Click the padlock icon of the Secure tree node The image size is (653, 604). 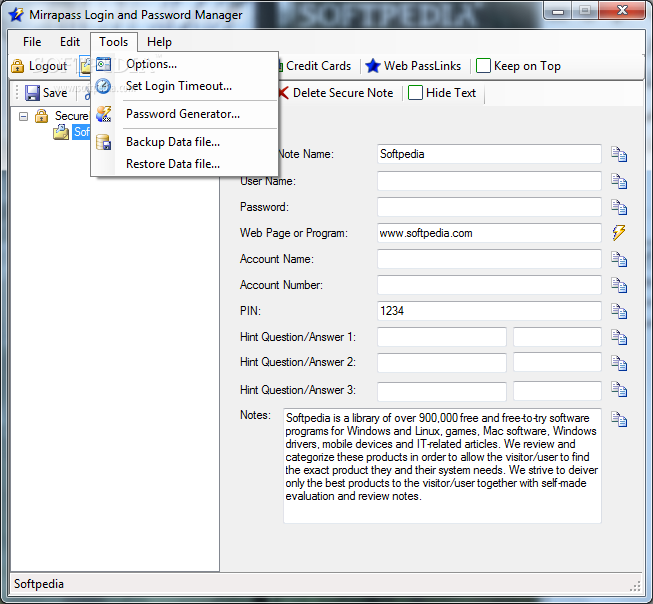click(41, 116)
